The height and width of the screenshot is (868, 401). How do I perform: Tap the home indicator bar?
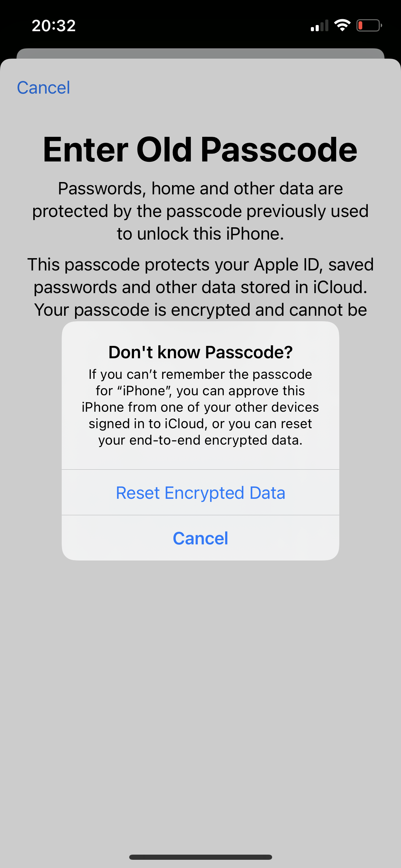(200, 857)
